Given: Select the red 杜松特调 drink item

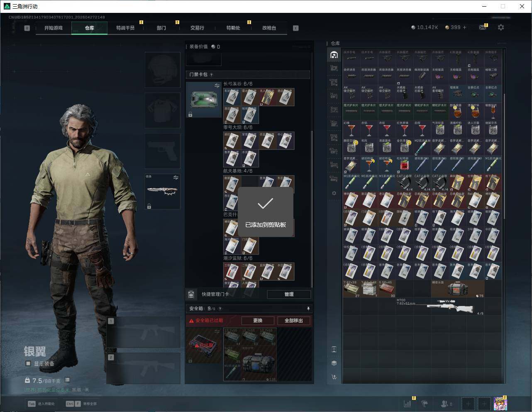Looking at the screenshot, I should (x=405, y=165).
